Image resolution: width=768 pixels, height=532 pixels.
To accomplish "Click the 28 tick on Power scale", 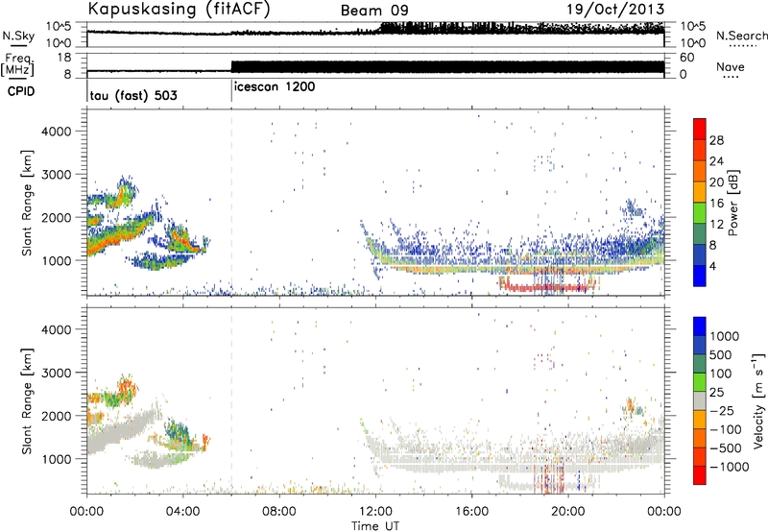I will pos(716,140).
